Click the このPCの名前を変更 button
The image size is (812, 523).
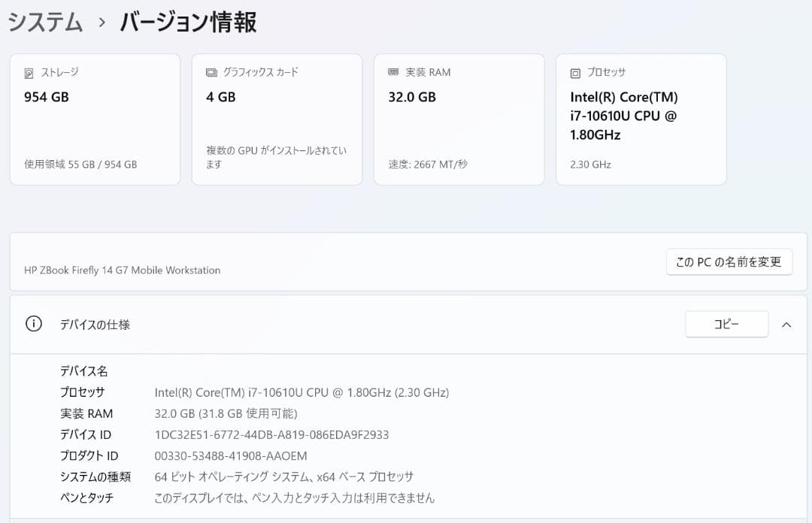click(x=729, y=261)
